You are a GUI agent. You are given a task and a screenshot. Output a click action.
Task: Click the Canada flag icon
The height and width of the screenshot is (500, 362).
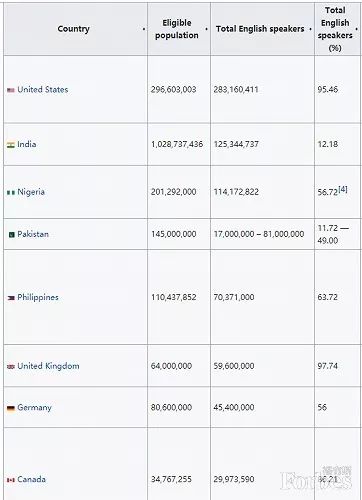point(11,480)
